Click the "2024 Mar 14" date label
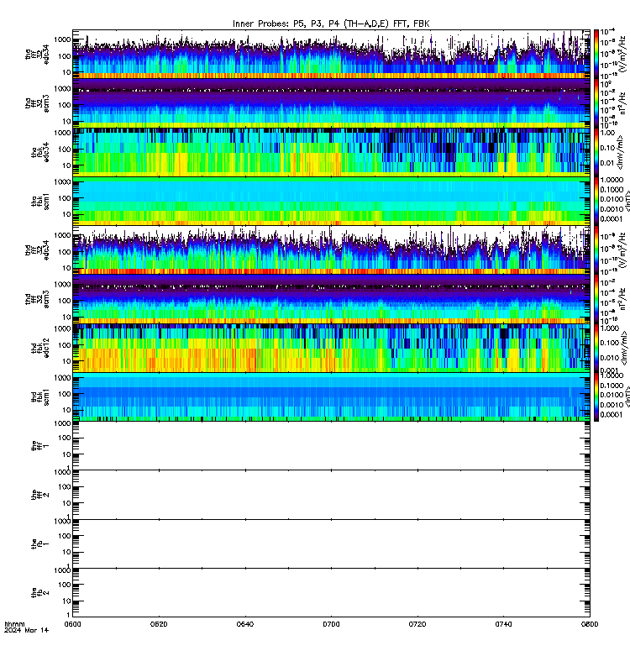The height and width of the screenshot is (672, 630). pos(27,631)
